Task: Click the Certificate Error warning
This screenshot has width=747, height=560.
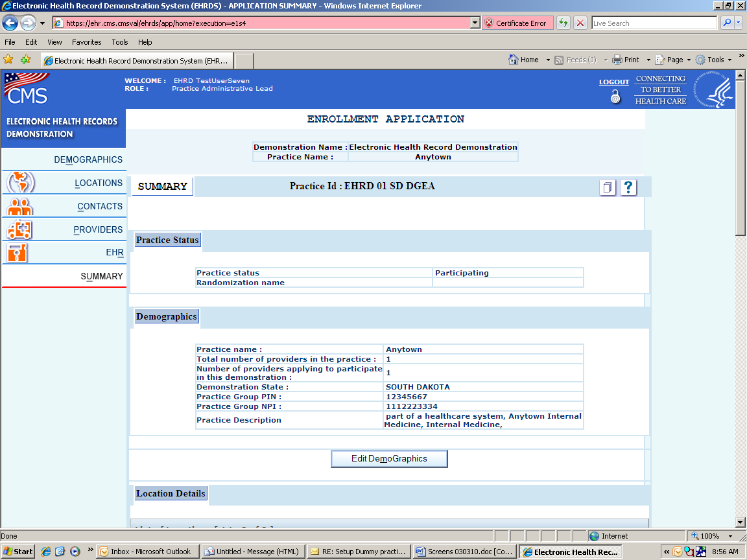Action: [x=517, y=23]
